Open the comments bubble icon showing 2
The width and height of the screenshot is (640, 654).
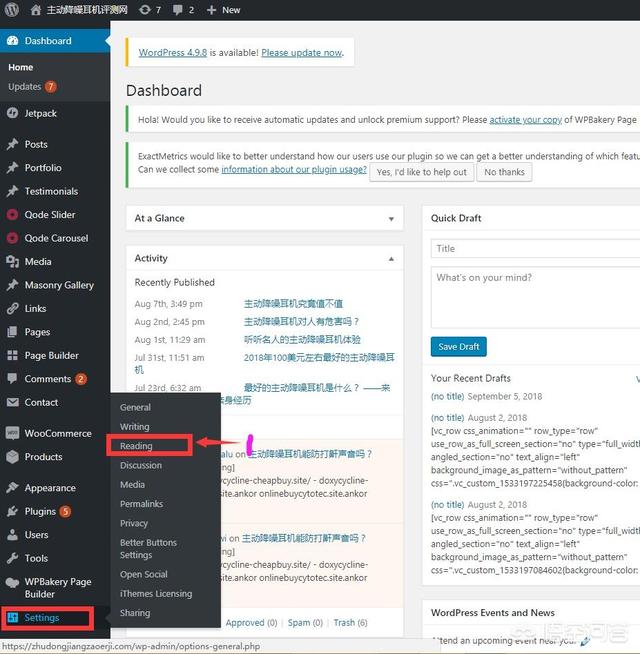tap(178, 10)
